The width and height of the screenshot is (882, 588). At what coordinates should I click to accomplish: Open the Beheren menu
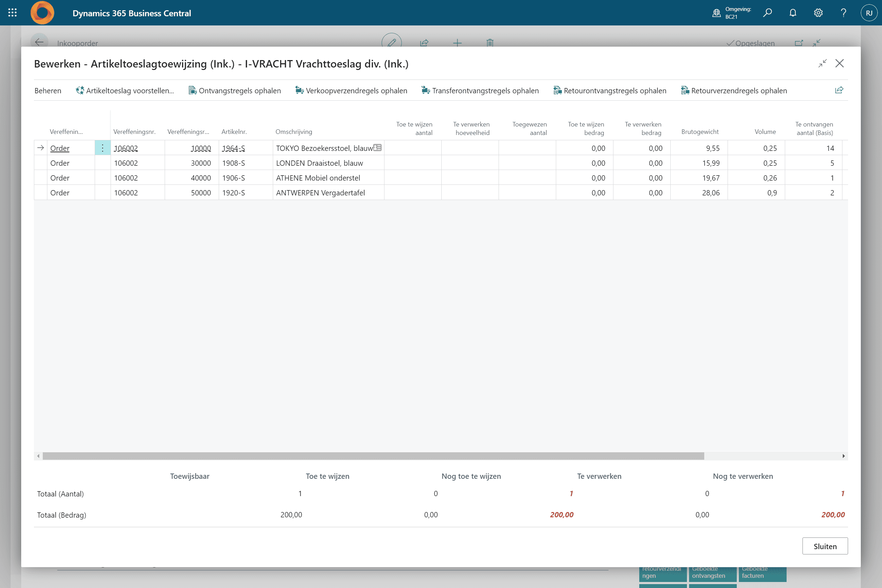point(48,90)
